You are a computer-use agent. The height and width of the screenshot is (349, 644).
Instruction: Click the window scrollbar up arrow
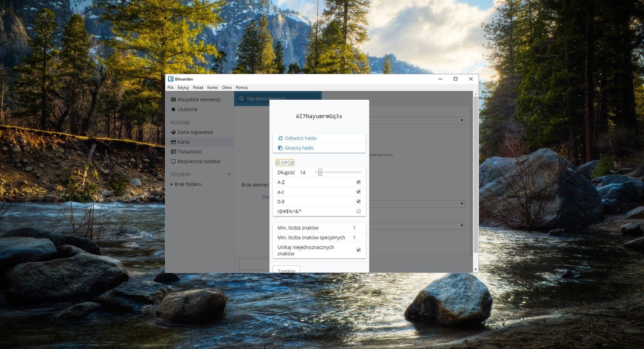pyautogui.click(x=476, y=94)
